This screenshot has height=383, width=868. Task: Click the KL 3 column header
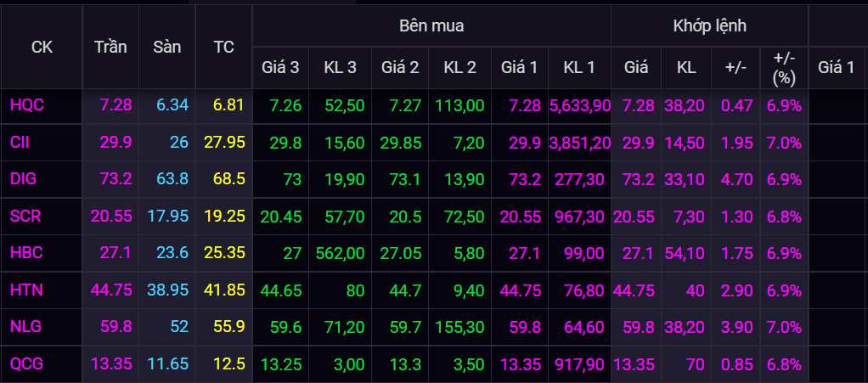pyautogui.click(x=340, y=67)
